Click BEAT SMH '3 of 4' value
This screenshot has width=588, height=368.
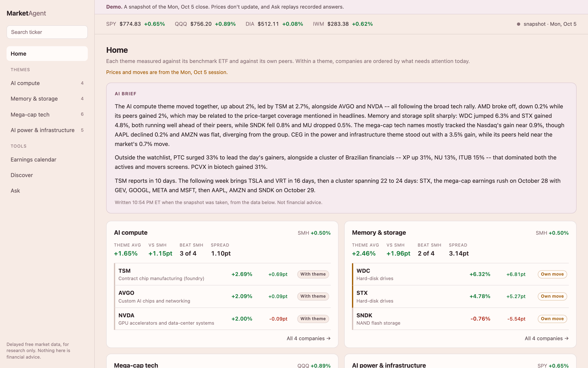pyautogui.click(x=188, y=254)
